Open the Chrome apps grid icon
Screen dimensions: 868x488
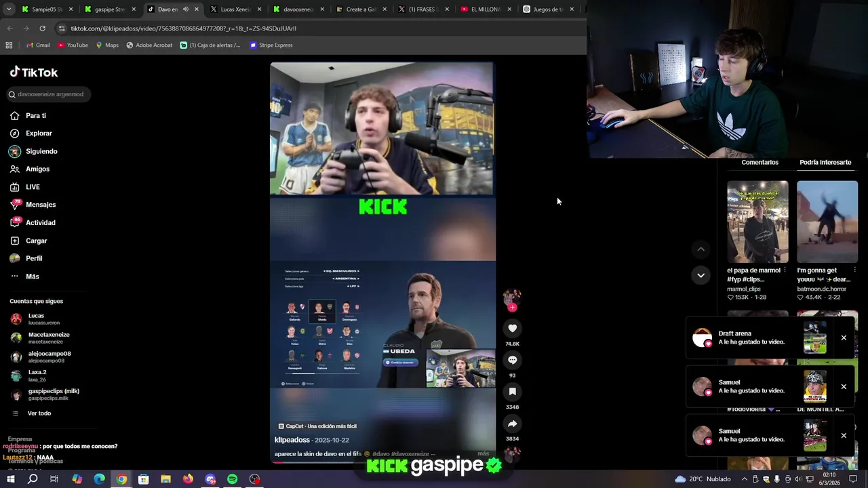[x=9, y=45]
